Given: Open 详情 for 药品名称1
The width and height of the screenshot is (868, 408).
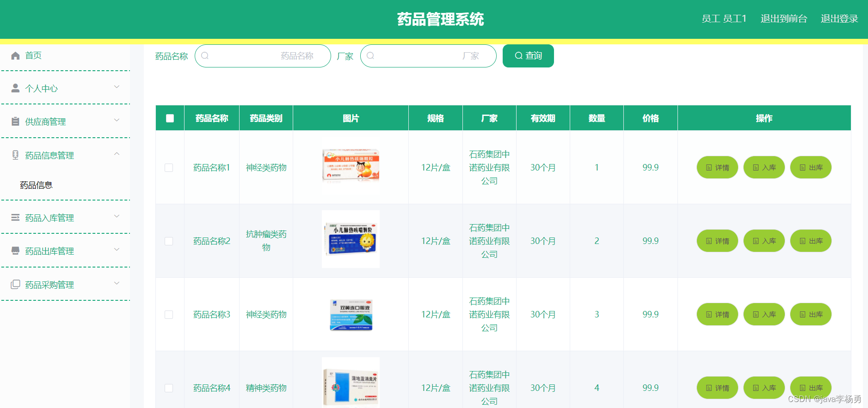Looking at the screenshot, I should tap(717, 167).
